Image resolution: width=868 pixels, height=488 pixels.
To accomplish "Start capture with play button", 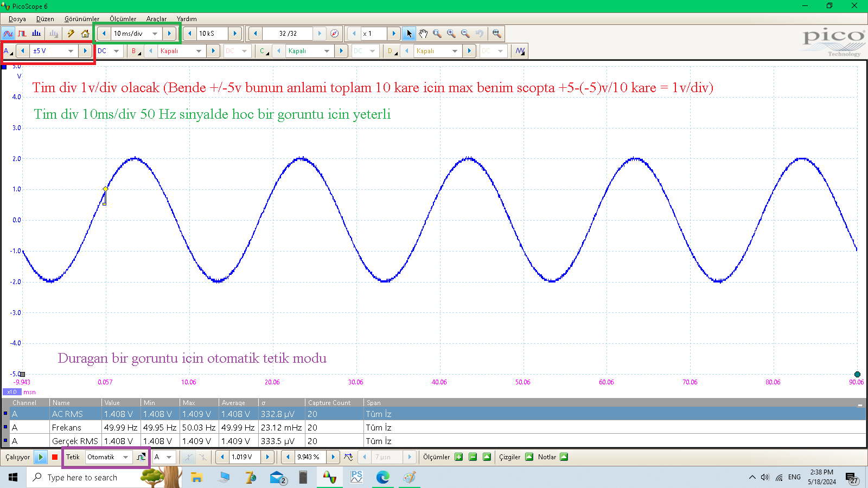I will [x=41, y=457].
